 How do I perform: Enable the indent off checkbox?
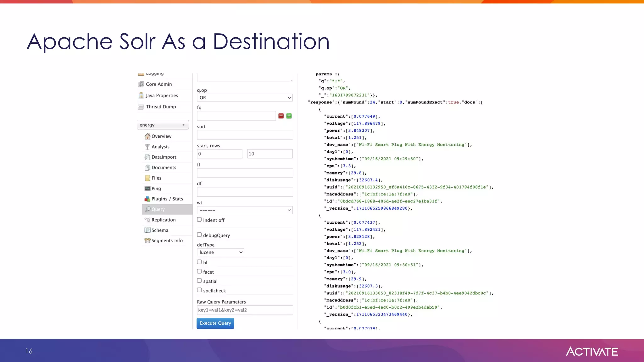point(199,220)
